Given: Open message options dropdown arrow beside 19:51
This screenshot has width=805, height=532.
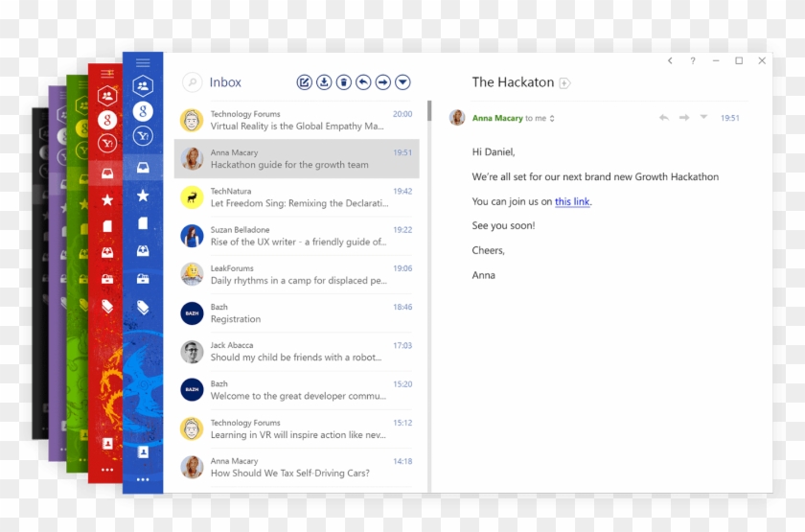Looking at the screenshot, I should point(703,118).
